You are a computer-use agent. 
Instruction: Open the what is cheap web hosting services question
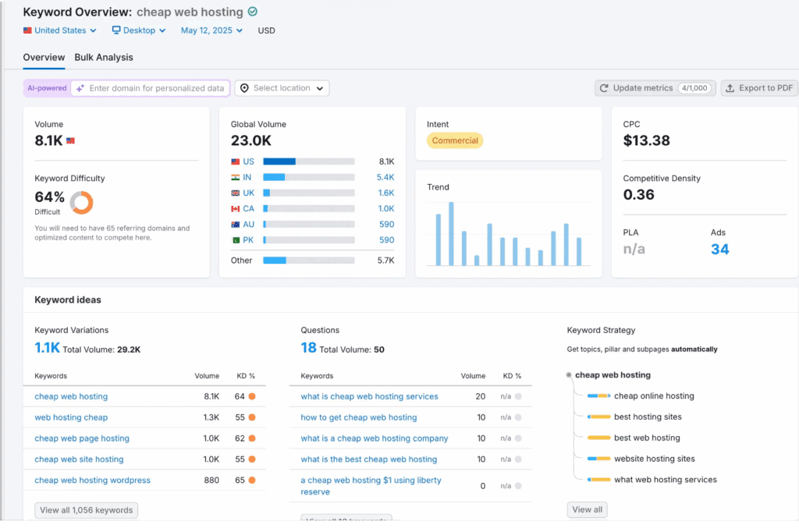pos(368,396)
